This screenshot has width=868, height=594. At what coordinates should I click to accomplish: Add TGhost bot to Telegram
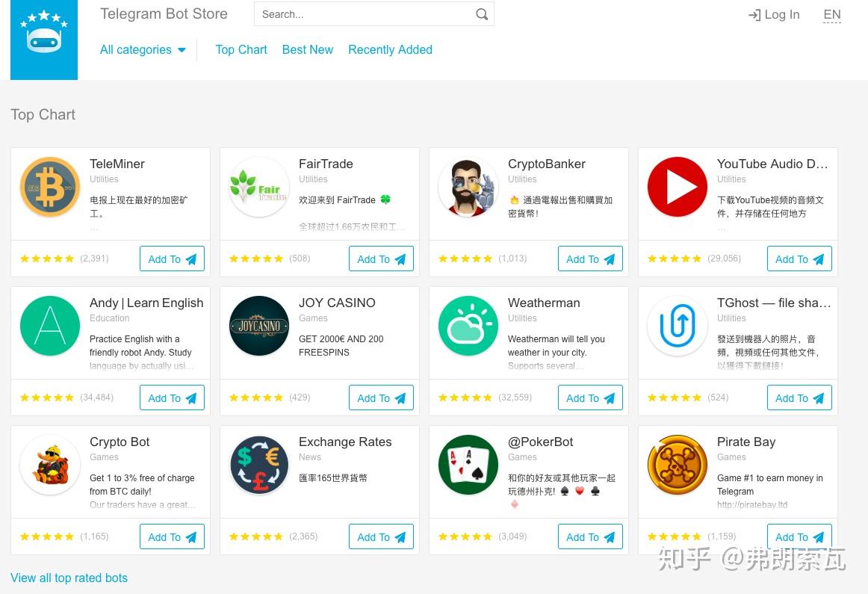(800, 398)
